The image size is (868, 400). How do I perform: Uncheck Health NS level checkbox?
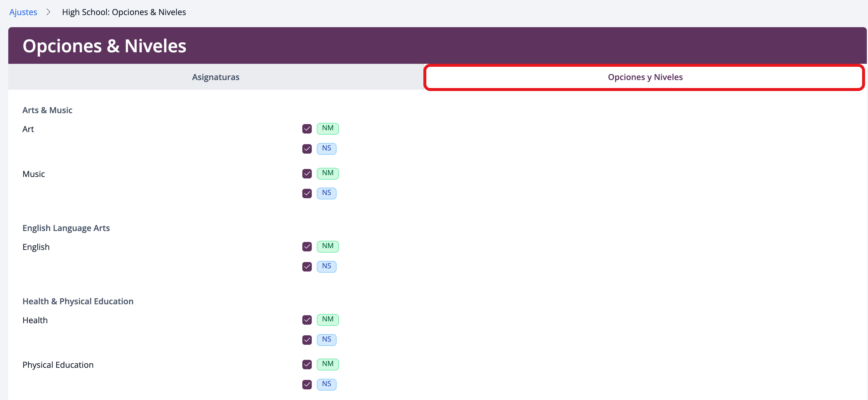(x=307, y=340)
